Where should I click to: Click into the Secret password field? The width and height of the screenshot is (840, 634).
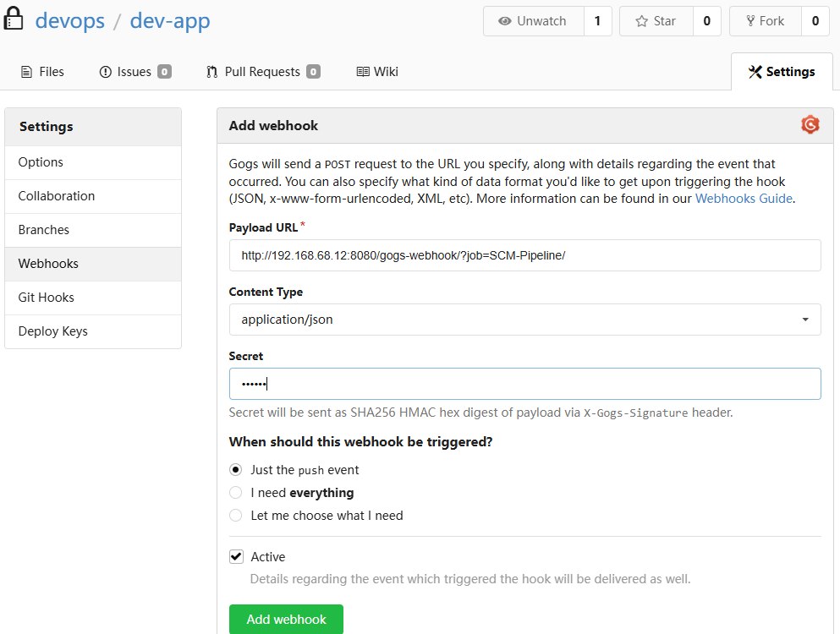tap(525, 384)
